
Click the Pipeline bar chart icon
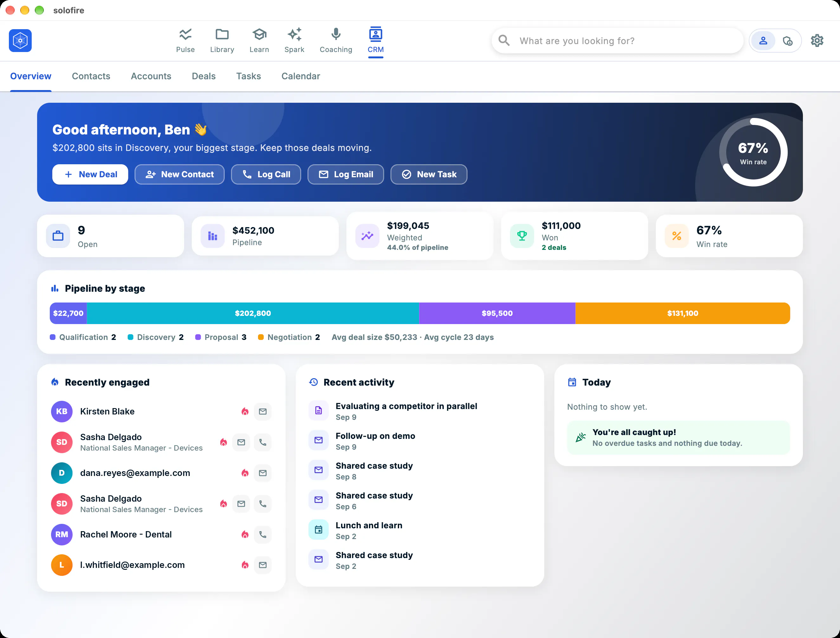(213, 236)
